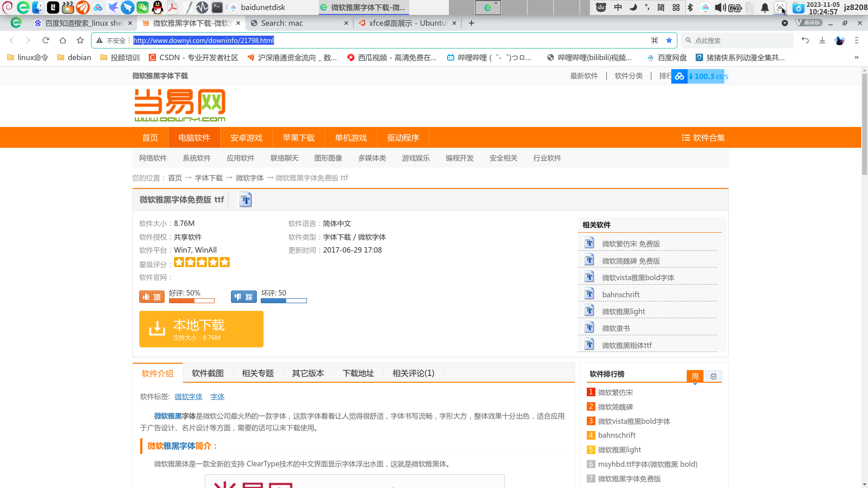The width and height of the screenshot is (868, 488).
Task: Click the Bluetooth tray icon
Action: (690, 7)
